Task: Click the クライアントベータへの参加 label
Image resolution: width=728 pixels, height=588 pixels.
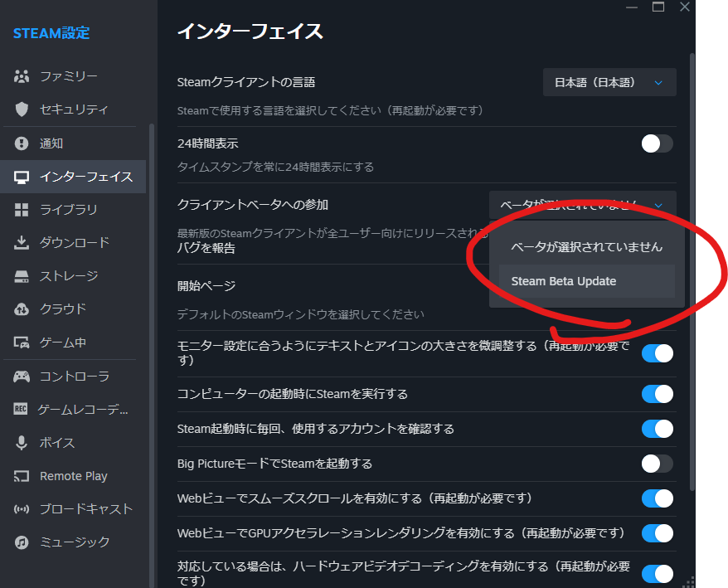Action: [x=253, y=205]
